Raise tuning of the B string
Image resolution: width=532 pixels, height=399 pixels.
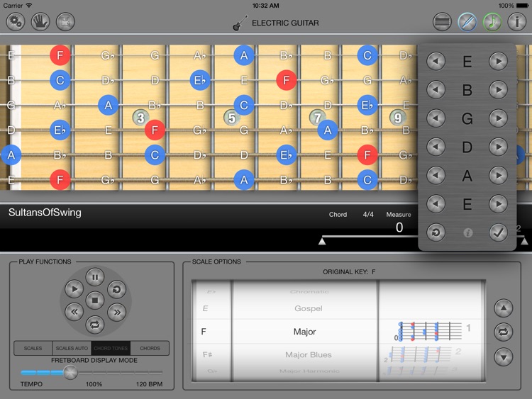pyautogui.click(x=498, y=90)
